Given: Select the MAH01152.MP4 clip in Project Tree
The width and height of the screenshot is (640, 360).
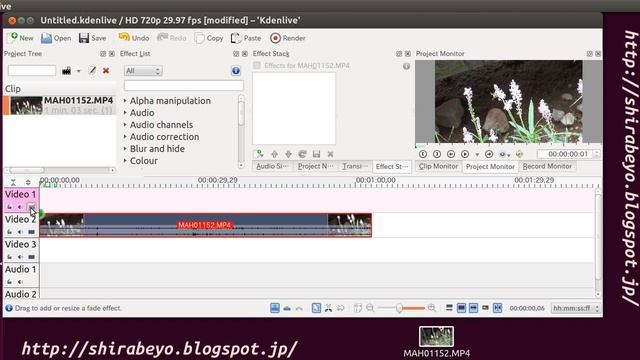Looking at the screenshot, I should 60,105.
